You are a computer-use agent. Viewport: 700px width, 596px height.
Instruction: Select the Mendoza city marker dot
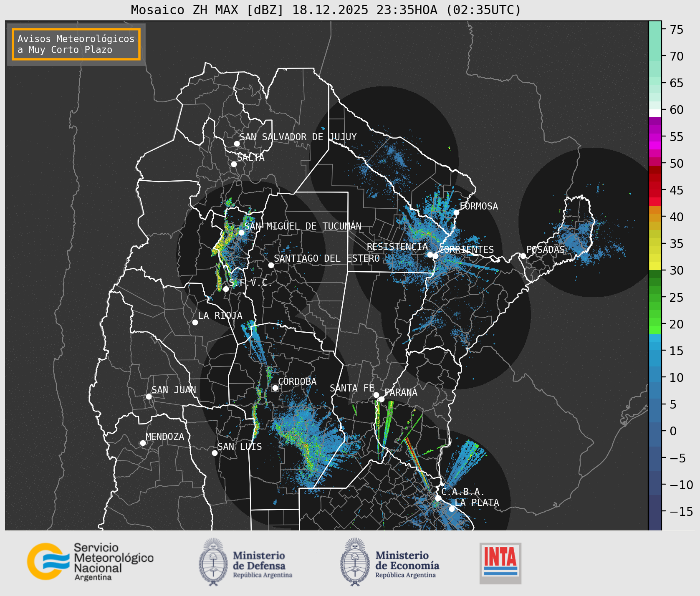click(x=143, y=443)
